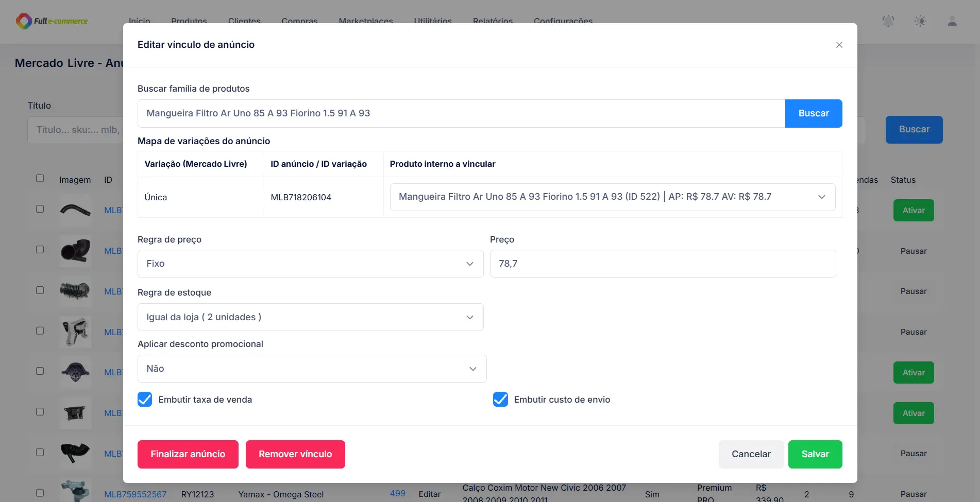Click the Título search field in background
The image size is (980, 502).
point(75,130)
